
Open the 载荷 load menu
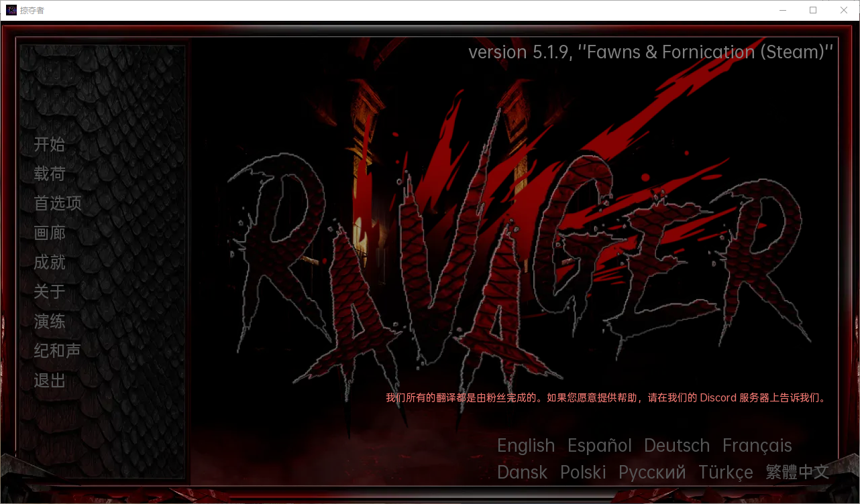[x=50, y=174]
